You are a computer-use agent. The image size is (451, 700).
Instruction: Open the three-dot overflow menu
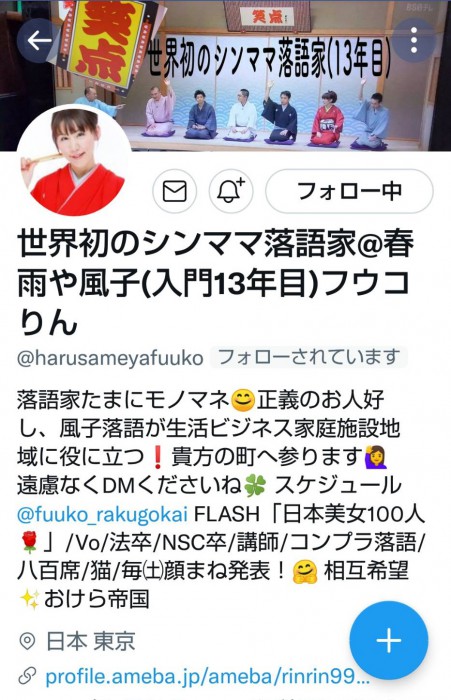click(x=414, y=41)
